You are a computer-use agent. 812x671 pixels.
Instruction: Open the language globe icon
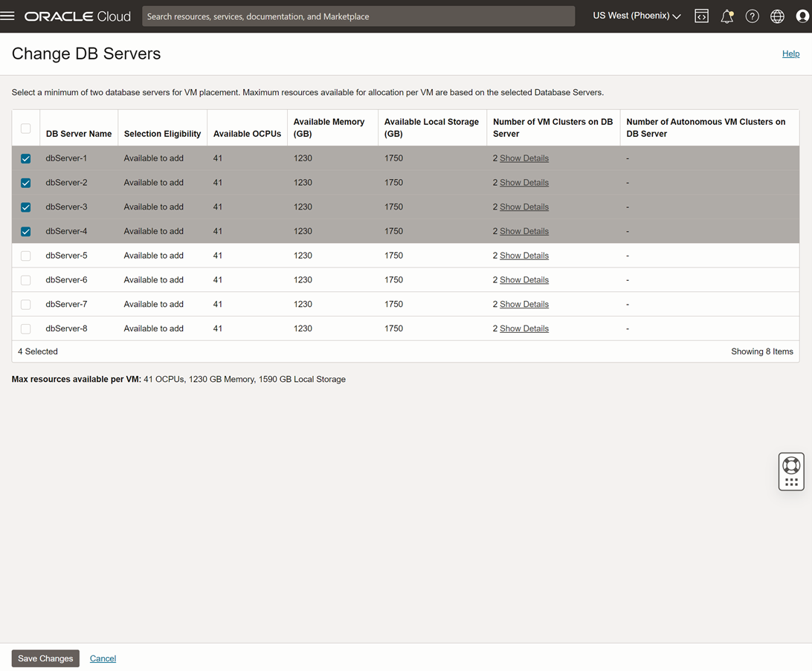777,16
